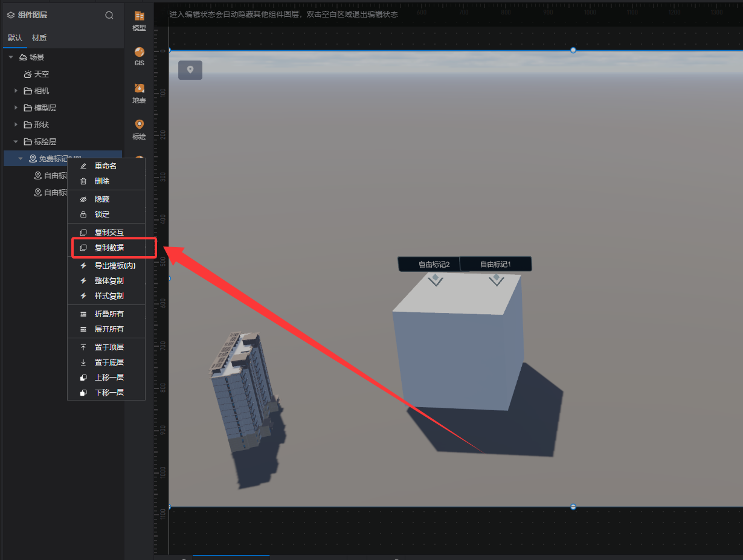Click the top-center selection handle of canvas
Viewport: 743px width, 560px height.
click(x=573, y=50)
